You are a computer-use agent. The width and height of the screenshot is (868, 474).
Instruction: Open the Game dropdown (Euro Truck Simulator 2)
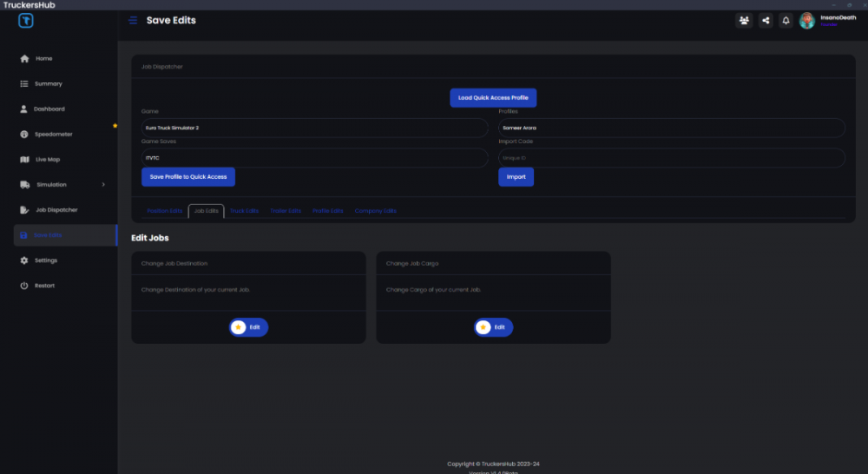pos(314,128)
